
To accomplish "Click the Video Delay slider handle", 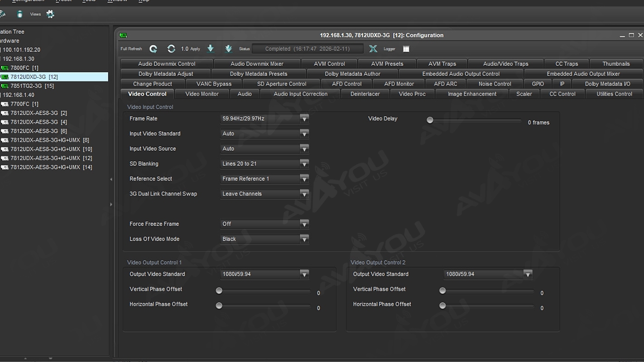I will (430, 120).
